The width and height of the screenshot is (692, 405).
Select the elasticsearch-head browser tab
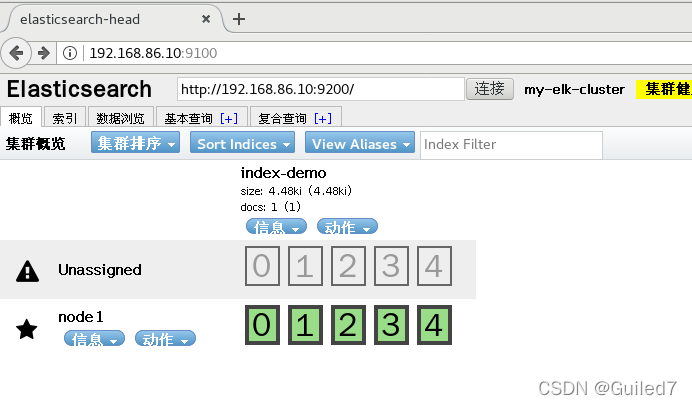point(113,19)
